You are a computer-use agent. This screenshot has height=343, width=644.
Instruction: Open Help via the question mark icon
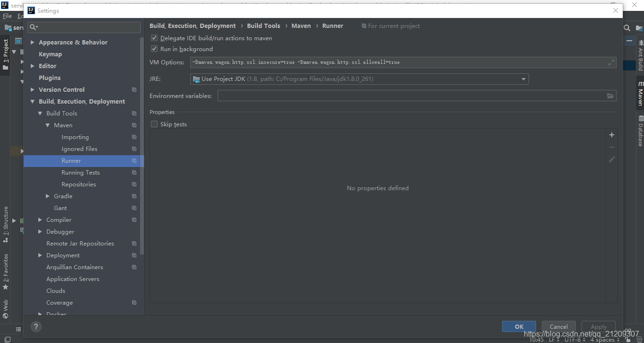[36, 326]
